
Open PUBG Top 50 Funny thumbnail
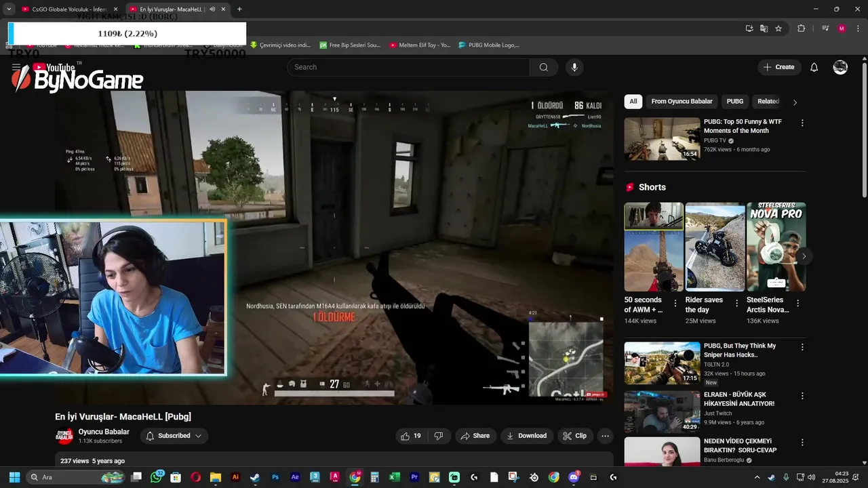662,139
